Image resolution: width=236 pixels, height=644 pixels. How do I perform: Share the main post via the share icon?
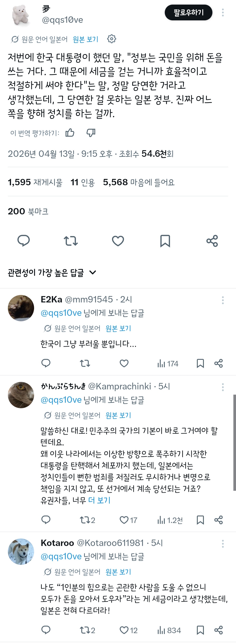pos(212,241)
